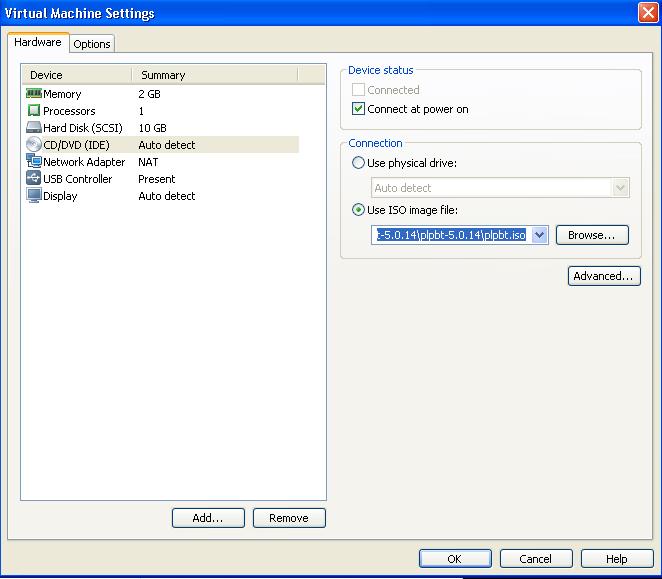Click the 2 GB memory summary
The width and height of the screenshot is (662, 579).
coord(149,94)
